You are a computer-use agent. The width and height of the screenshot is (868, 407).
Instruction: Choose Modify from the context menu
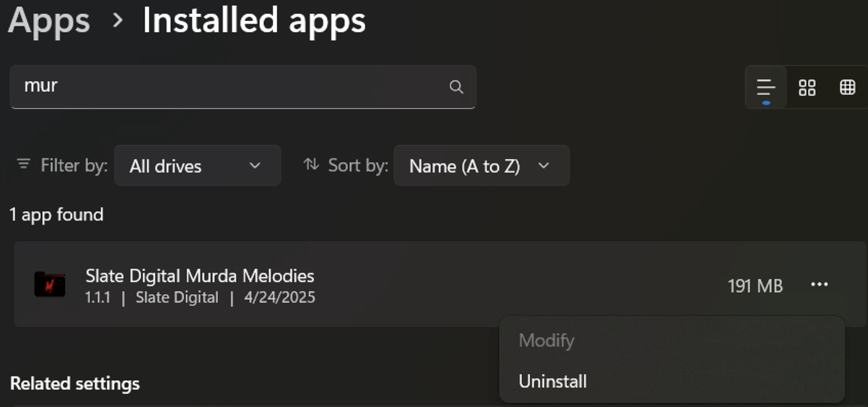546,341
